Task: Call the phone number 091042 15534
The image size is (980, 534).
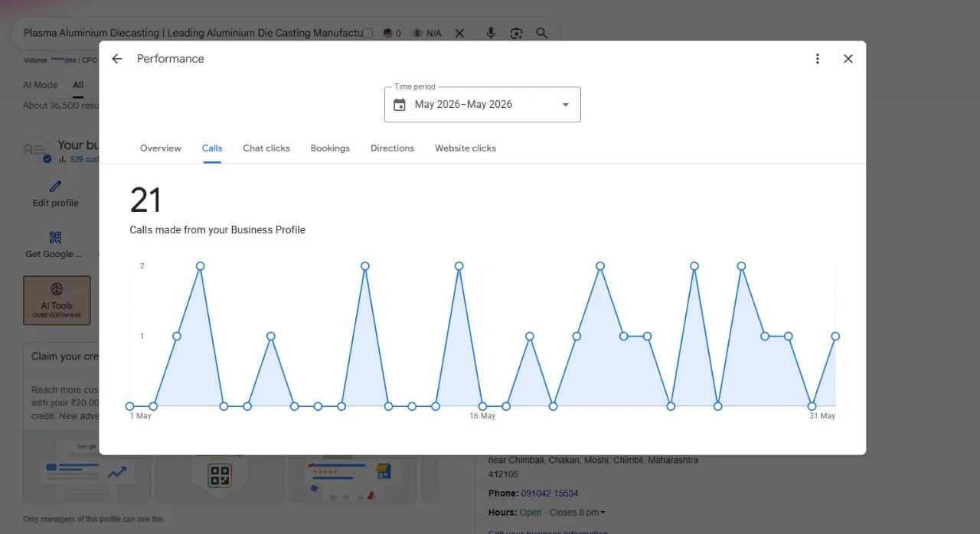Action: [550, 493]
